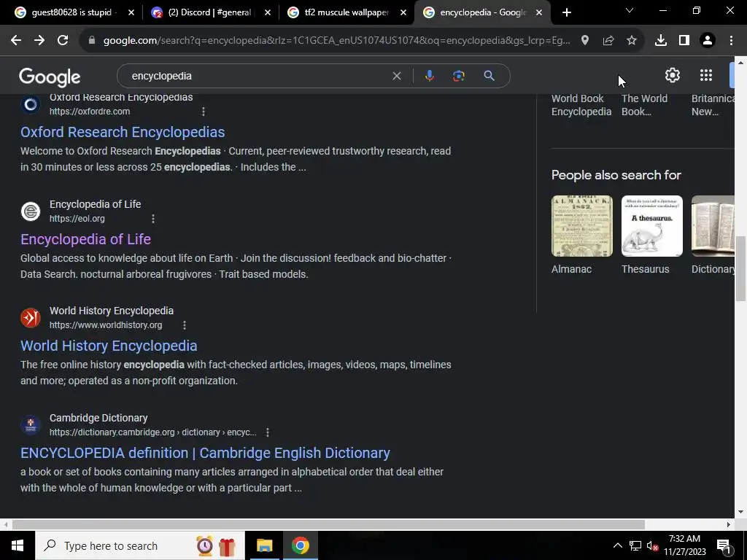Close the tf2 muscule wallpaper tab

403,13
